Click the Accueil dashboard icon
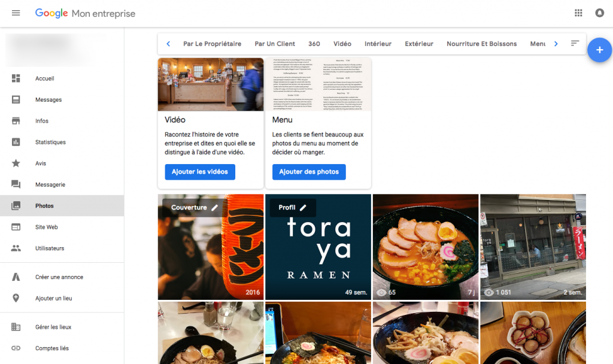 coord(16,78)
